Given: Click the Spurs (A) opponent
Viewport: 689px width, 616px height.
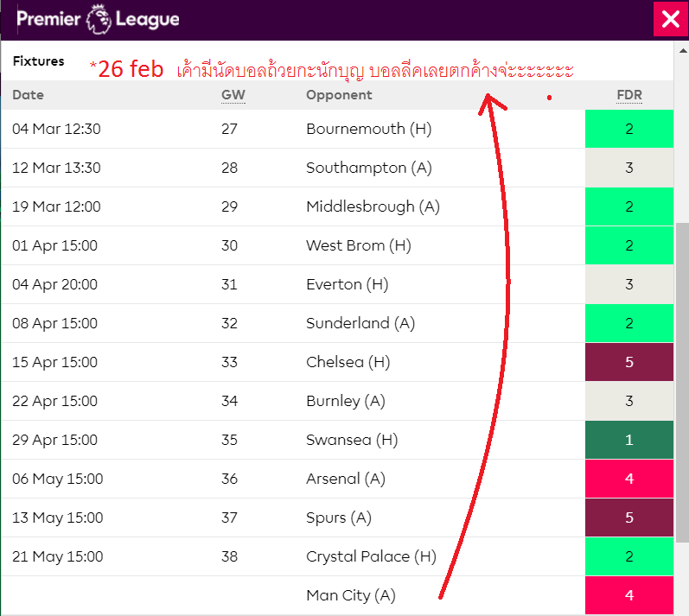Looking at the screenshot, I should [339, 518].
